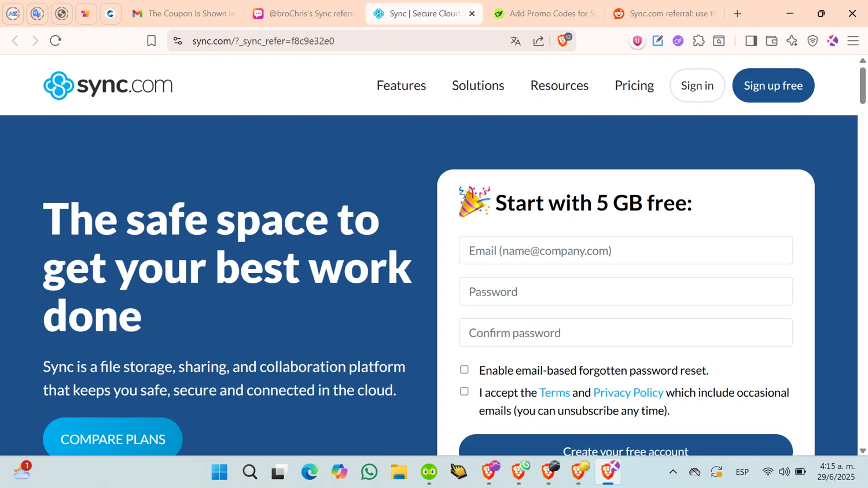This screenshot has height=488, width=868.
Task: Click the browser forward arrow
Action: click(35, 40)
